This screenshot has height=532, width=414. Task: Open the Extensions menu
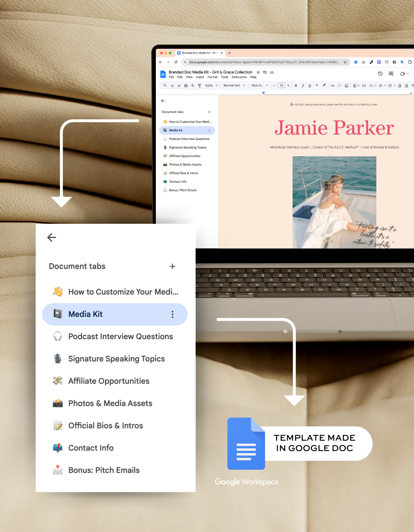coord(239,77)
